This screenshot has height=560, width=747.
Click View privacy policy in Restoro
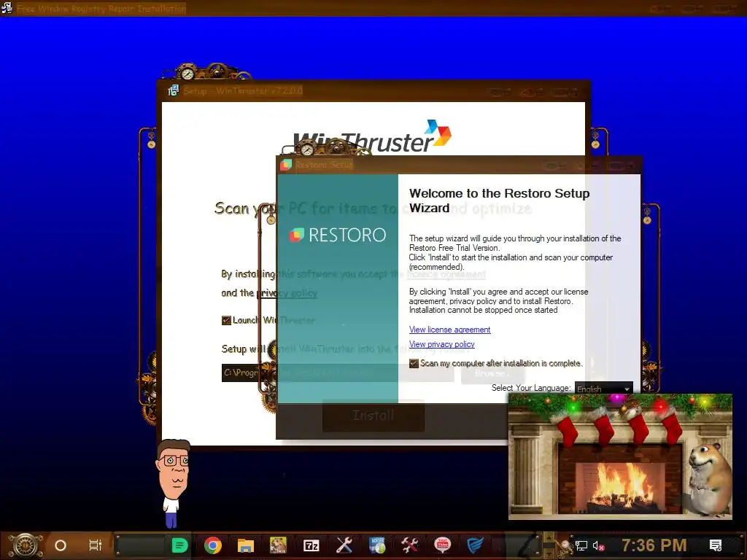tap(441, 344)
